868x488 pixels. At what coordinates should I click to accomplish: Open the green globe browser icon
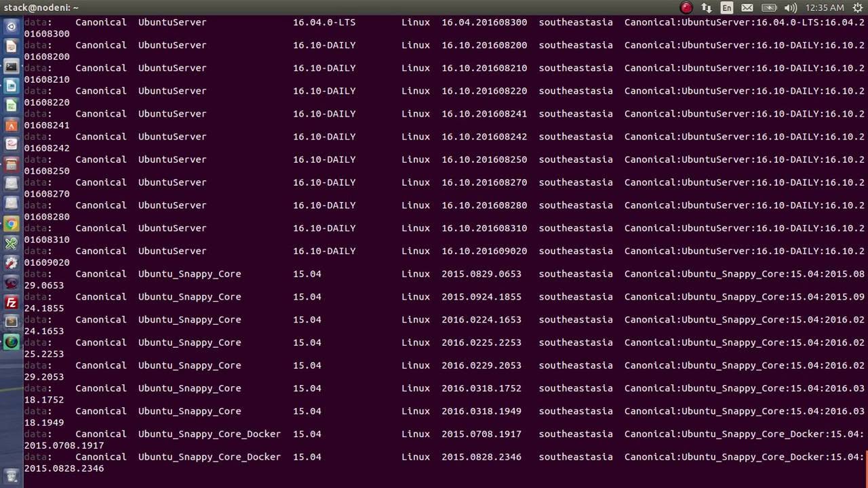pyautogui.click(x=11, y=342)
